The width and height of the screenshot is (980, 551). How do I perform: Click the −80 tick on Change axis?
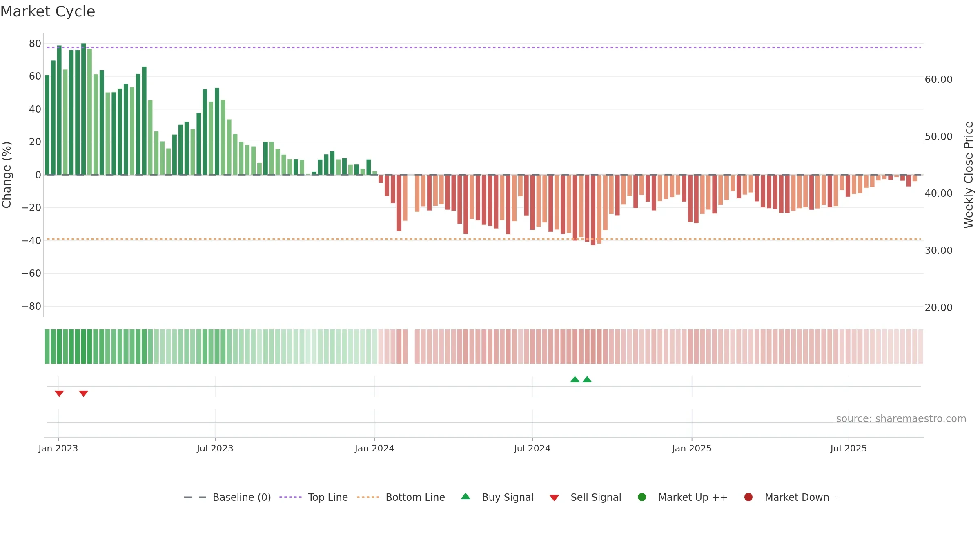click(x=31, y=307)
